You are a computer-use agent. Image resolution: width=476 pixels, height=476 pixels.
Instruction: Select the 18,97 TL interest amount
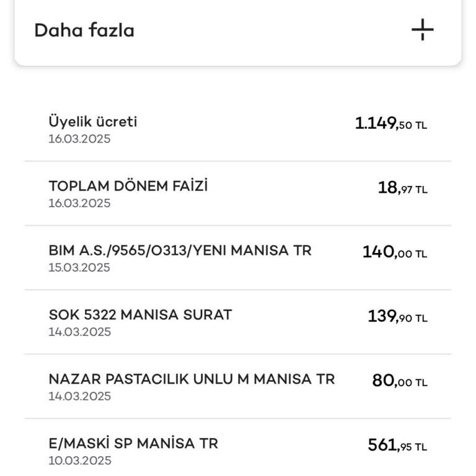[x=402, y=188]
